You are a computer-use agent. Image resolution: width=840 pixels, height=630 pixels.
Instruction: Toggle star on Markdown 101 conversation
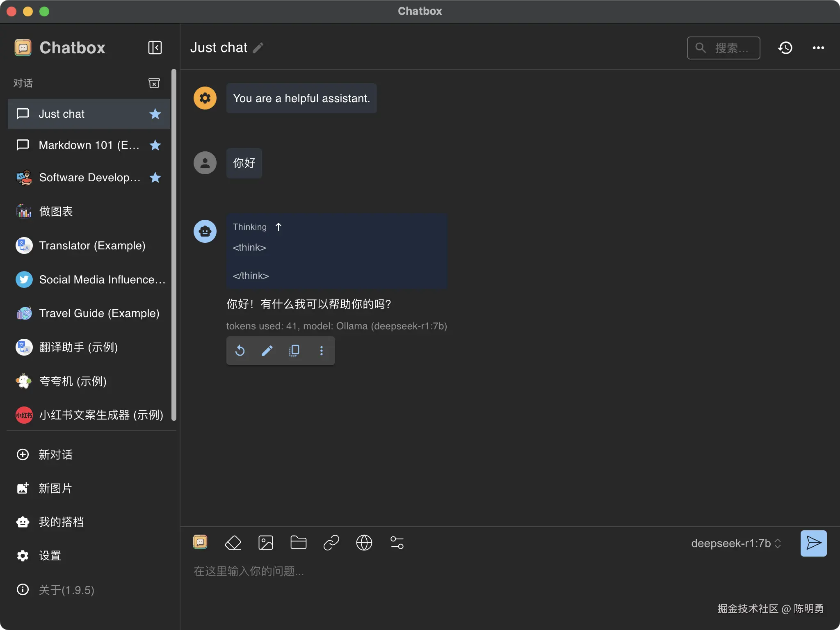click(x=155, y=145)
